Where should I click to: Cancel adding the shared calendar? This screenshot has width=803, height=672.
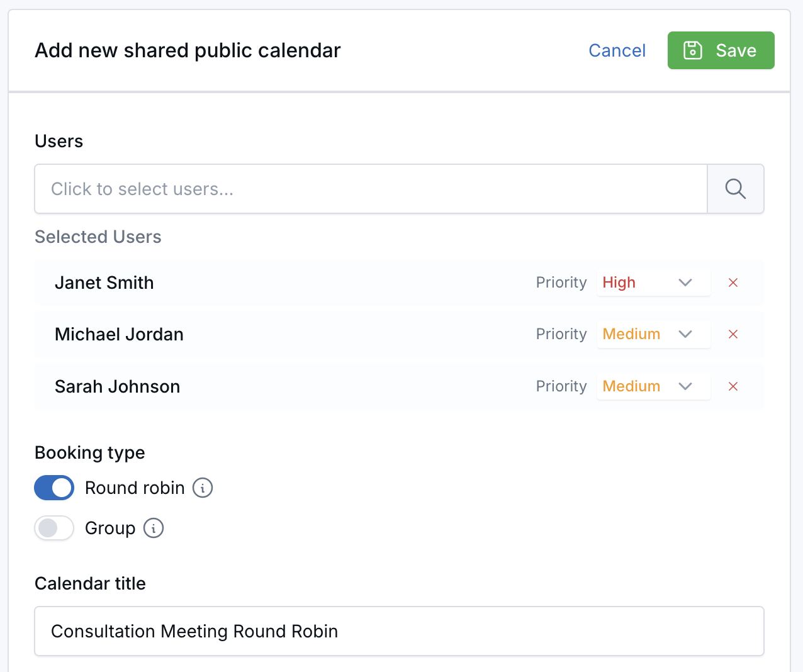pyautogui.click(x=617, y=50)
